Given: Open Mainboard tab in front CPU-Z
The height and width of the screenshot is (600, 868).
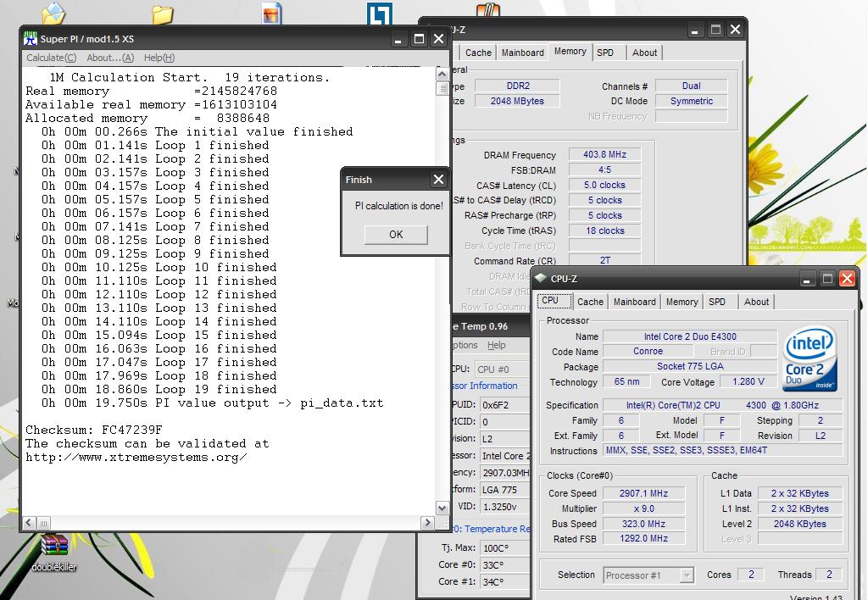Looking at the screenshot, I should pyautogui.click(x=634, y=302).
